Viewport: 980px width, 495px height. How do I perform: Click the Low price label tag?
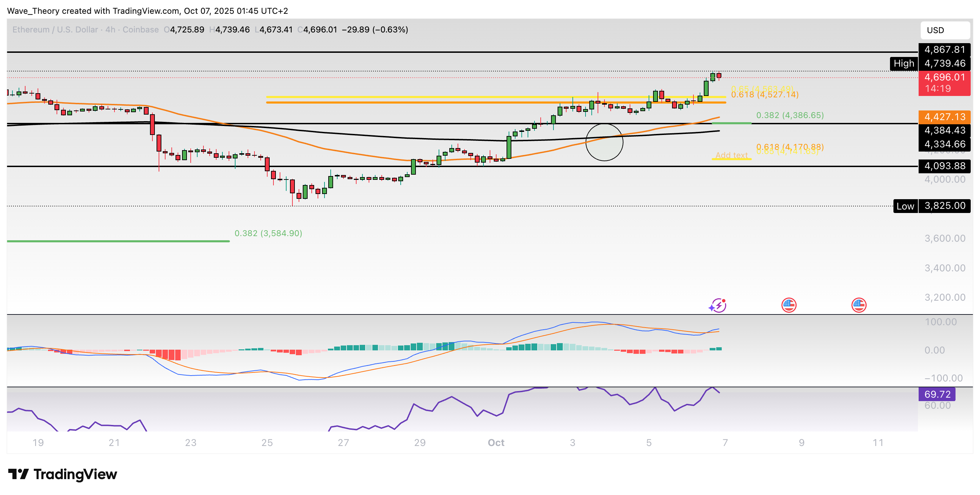click(905, 206)
